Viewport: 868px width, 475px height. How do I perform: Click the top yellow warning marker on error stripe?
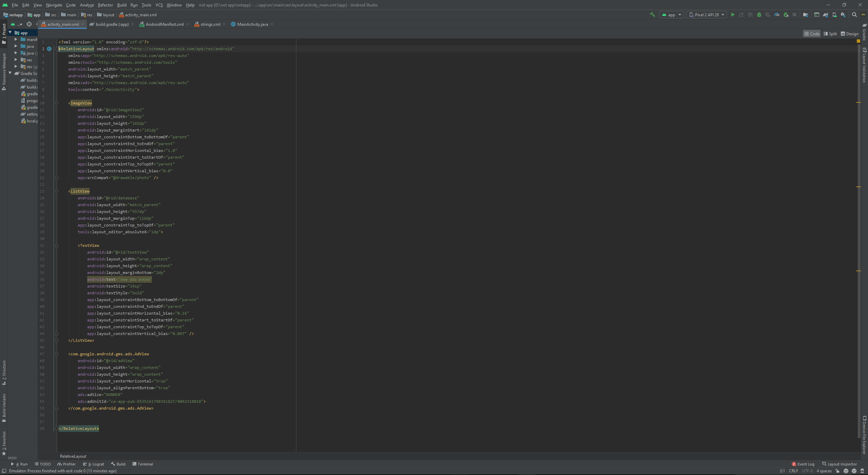(x=859, y=102)
